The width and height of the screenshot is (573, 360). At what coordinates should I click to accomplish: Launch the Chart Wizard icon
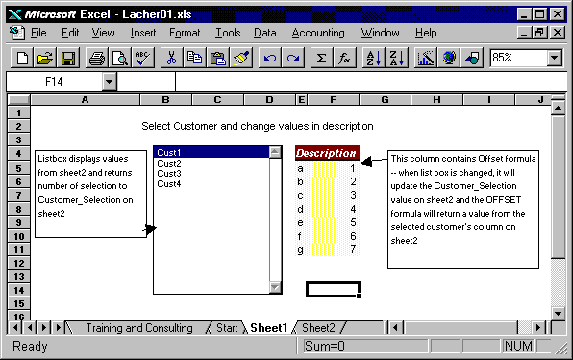point(426,58)
